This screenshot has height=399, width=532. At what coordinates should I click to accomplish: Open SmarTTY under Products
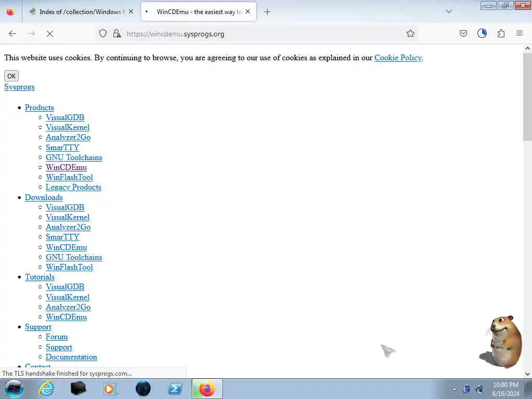tap(62, 147)
